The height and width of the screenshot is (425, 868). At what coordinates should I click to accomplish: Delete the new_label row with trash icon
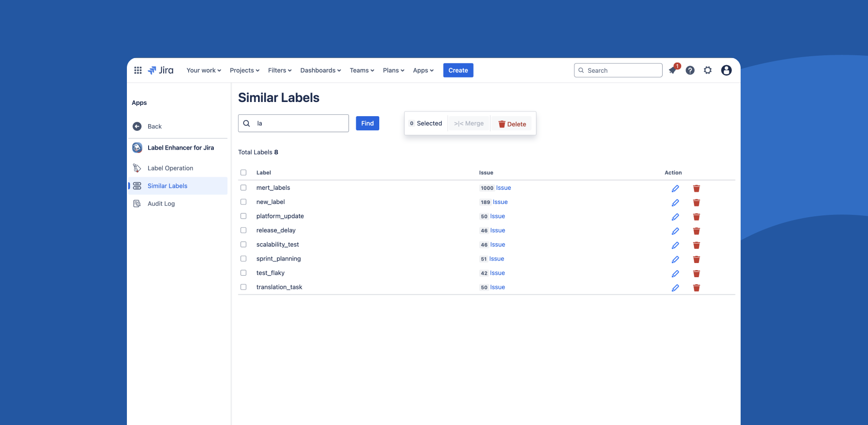696,203
